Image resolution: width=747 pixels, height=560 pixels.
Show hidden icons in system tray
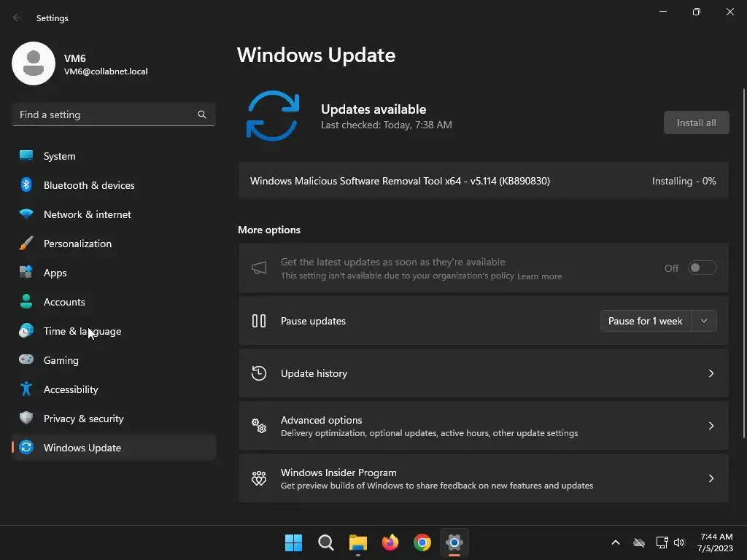[616, 542]
